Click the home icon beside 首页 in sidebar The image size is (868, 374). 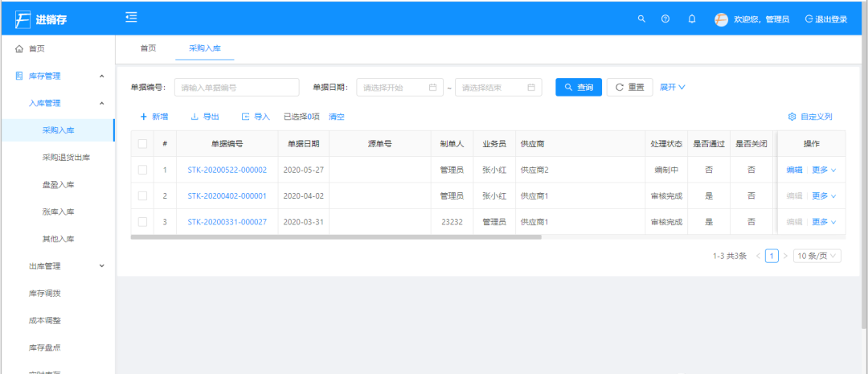[x=19, y=49]
